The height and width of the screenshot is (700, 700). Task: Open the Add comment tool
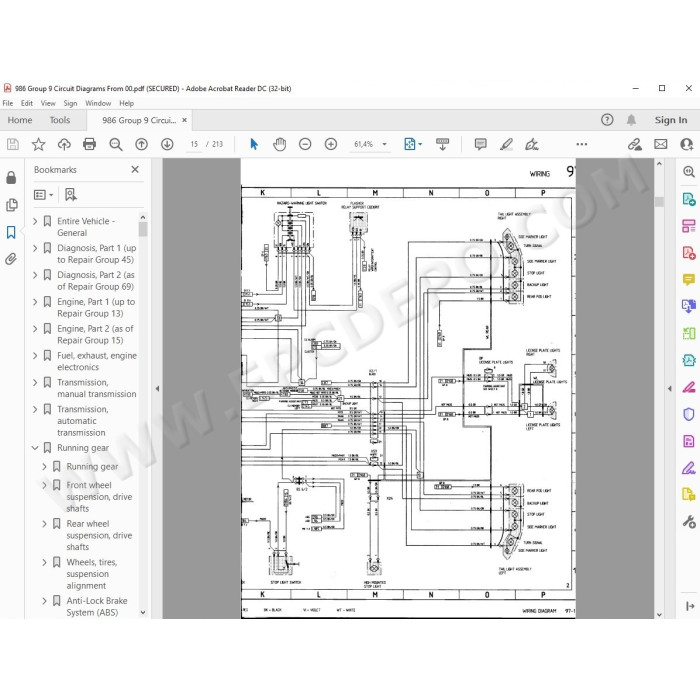[480, 144]
